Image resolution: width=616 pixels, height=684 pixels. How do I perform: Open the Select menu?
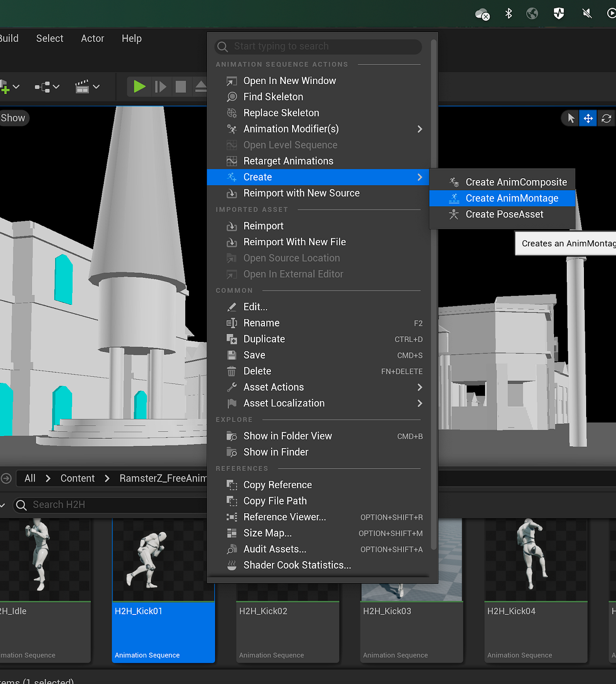coord(50,38)
